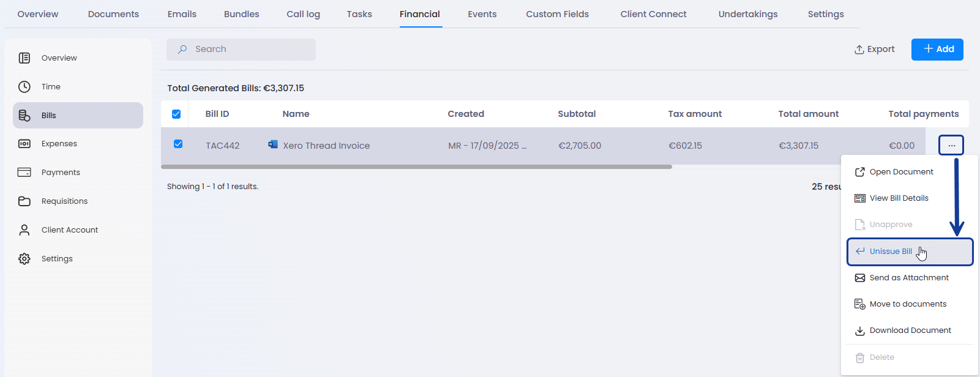Screen dimensions: 980x377
Task: Click the Export button
Action: [x=874, y=49]
